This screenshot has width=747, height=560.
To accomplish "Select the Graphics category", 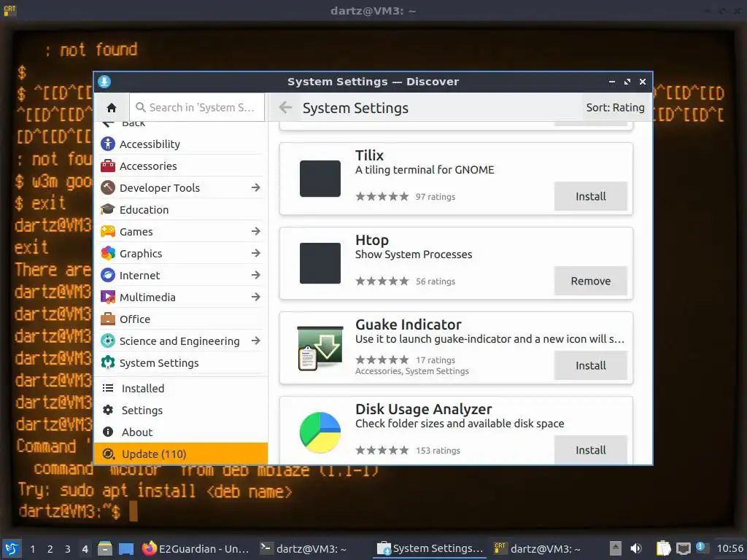I will click(182, 253).
